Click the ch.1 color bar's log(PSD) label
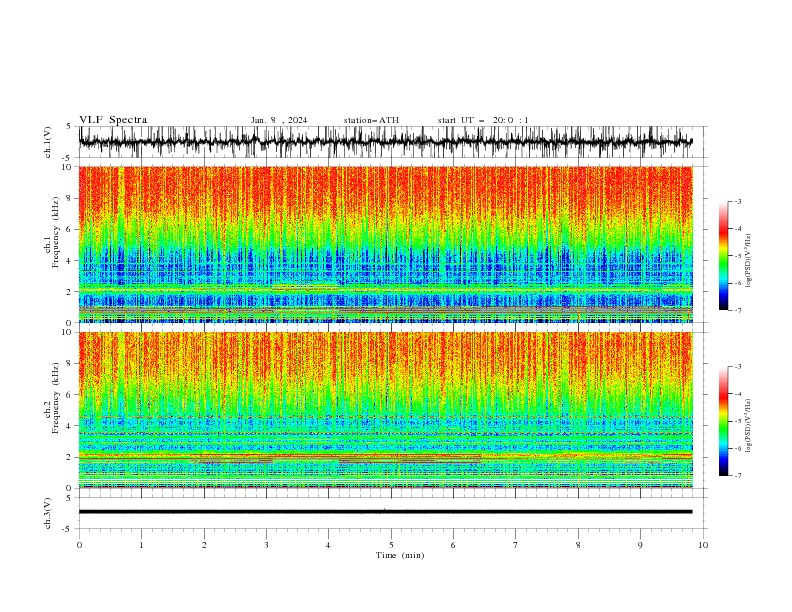This screenshot has height=612, width=792. tap(748, 261)
